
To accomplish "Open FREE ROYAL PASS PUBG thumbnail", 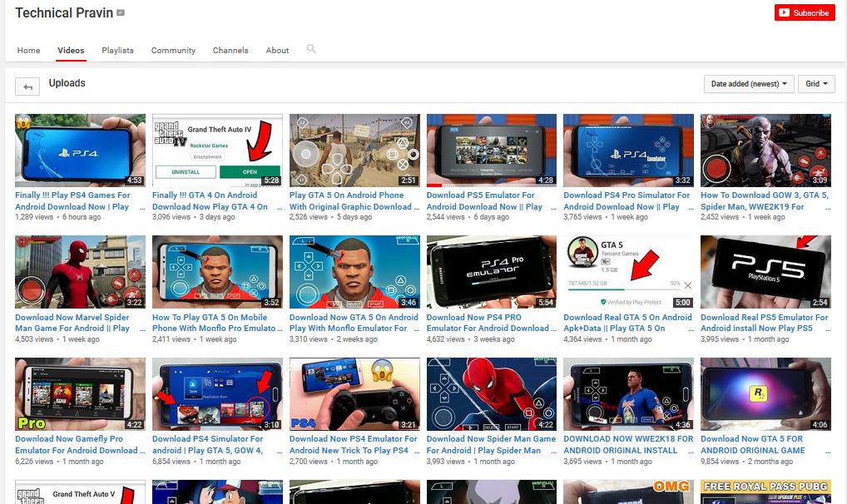I will pyautogui.click(x=765, y=492).
